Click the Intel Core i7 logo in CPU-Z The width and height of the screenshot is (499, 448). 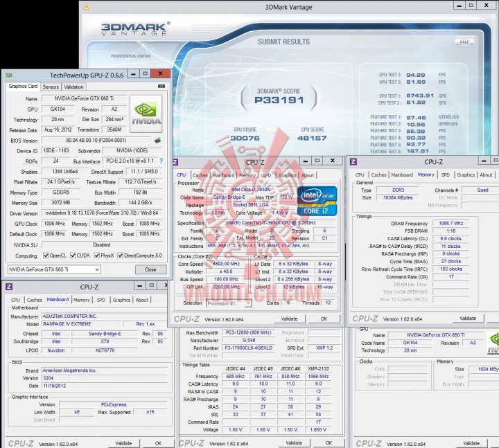(x=317, y=201)
